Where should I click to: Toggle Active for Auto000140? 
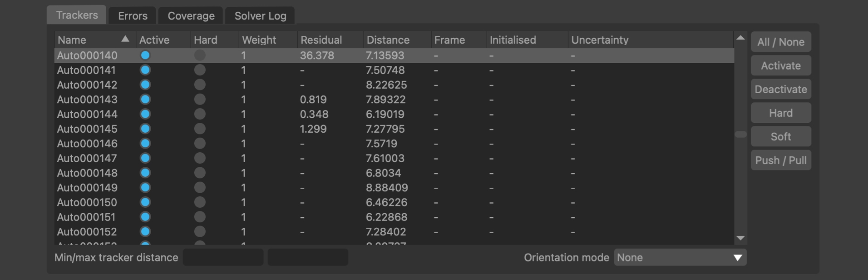[x=145, y=55]
